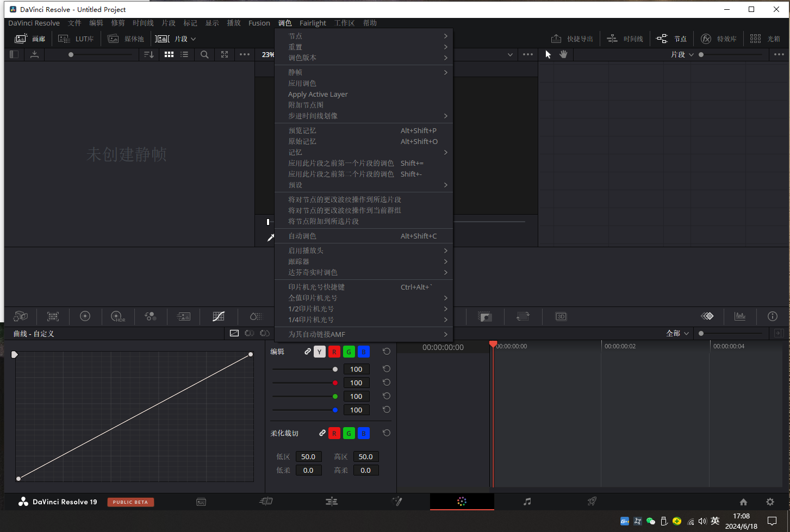The height and width of the screenshot is (532, 790).
Task: Go to the Fairlight page music note icon
Action: tap(527, 502)
